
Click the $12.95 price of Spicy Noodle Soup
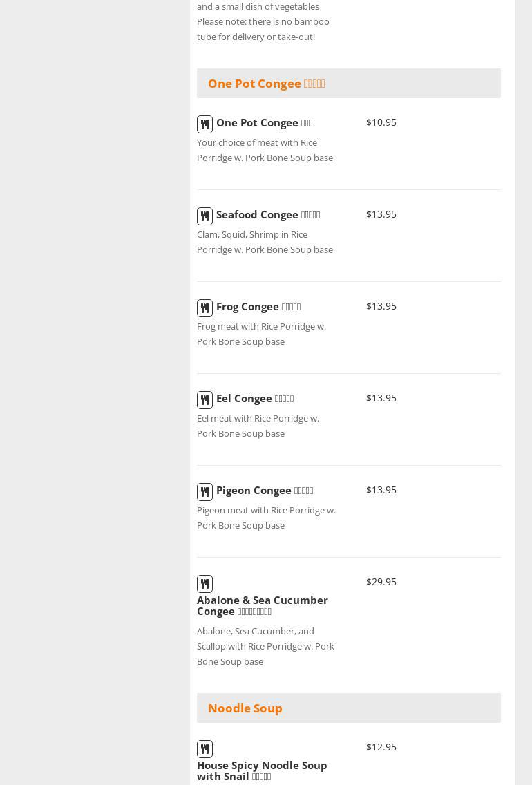(381, 747)
